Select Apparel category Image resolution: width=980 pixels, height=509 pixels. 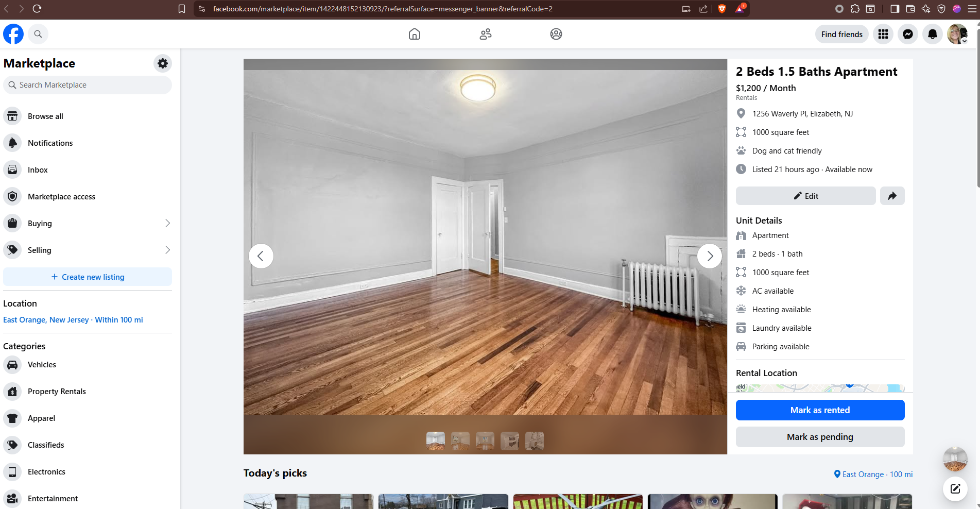click(x=88, y=418)
